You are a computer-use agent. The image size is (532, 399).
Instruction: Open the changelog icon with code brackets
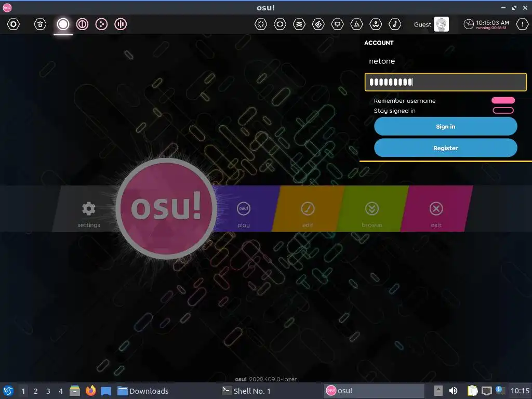pos(280,24)
